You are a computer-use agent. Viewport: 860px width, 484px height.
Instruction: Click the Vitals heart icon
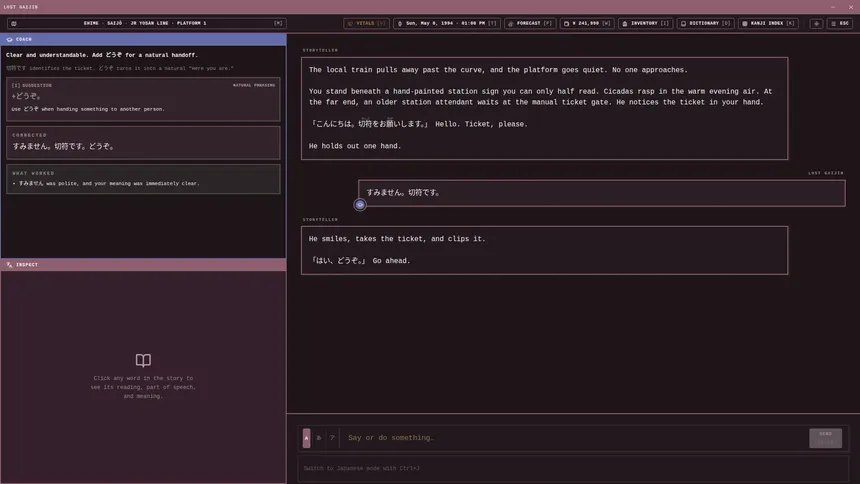pos(350,24)
